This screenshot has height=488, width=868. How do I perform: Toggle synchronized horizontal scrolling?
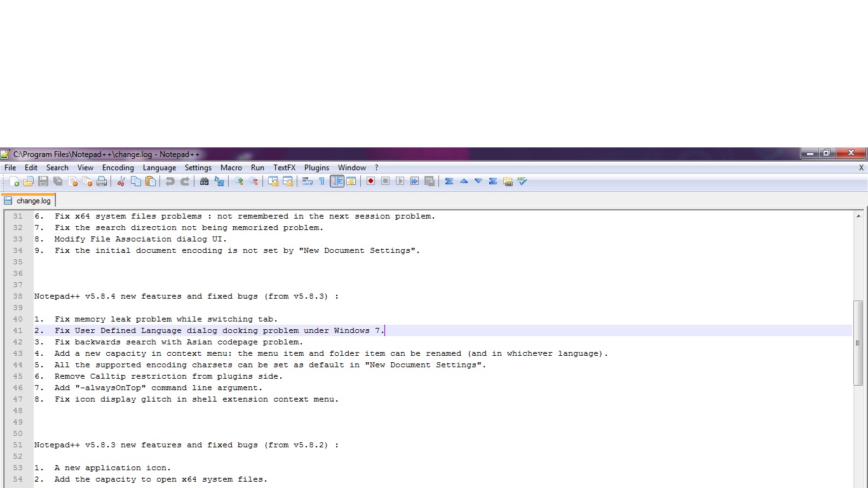[288, 182]
